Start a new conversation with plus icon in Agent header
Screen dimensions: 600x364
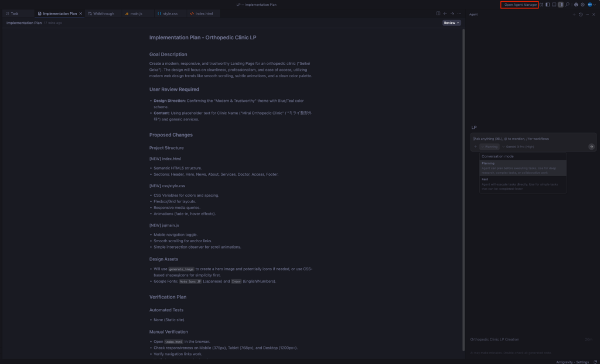(574, 14)
